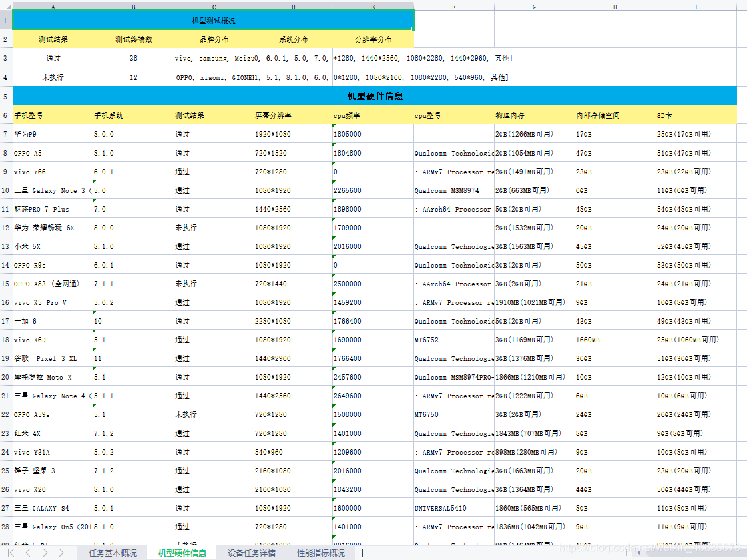Select the vivo X20 cell
Screen dimensions: 747x560
[x=53, y=489]
